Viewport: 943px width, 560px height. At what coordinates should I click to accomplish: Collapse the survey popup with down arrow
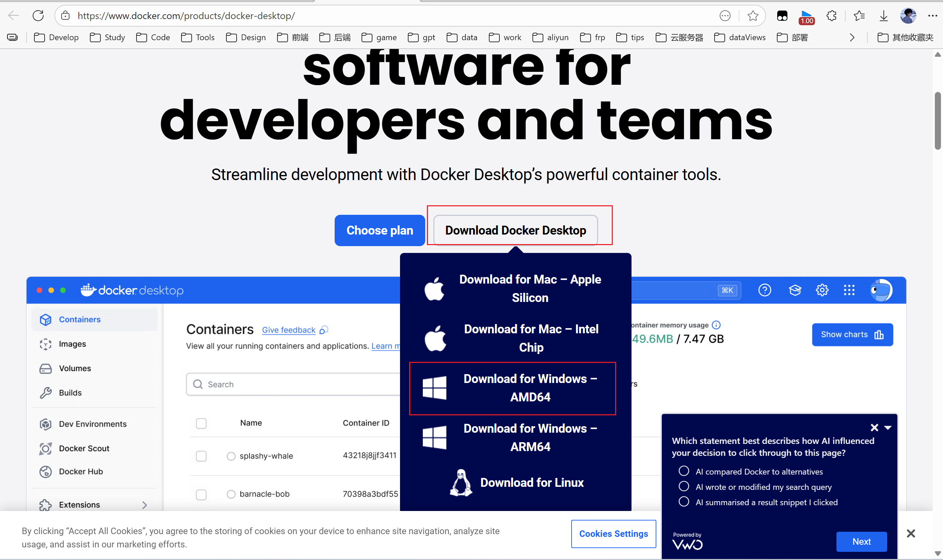coord(888,428)
